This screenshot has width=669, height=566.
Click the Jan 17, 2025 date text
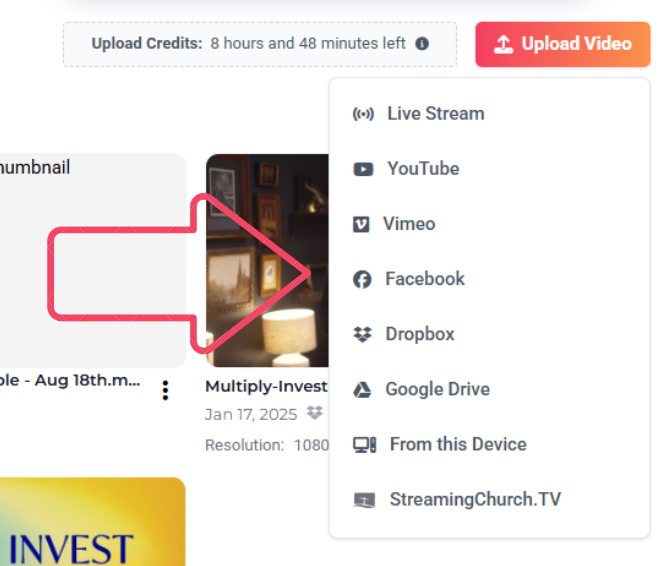[x=251, y=415]
